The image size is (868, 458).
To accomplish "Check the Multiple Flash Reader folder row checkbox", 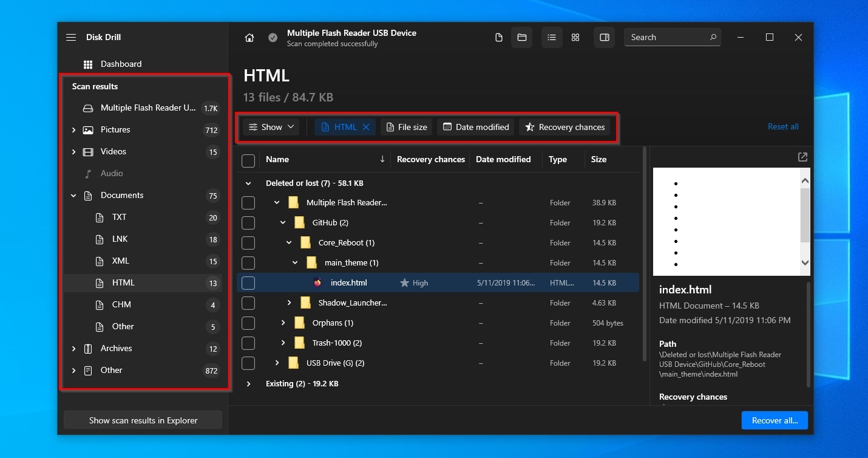I will [x=248, y=203].
